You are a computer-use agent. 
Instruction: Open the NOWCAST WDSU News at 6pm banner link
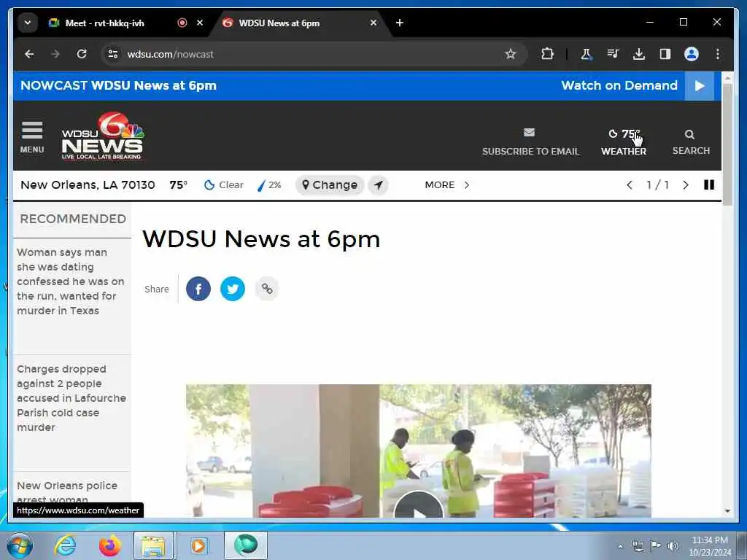pos(119,86)
